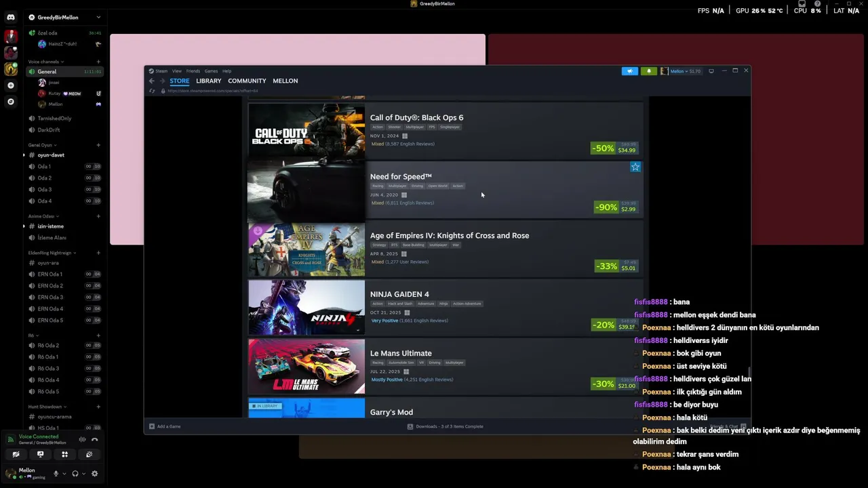Open Steam Downloads status at bottom
This screenshot has height=488, width=868.
click(446, 426)
